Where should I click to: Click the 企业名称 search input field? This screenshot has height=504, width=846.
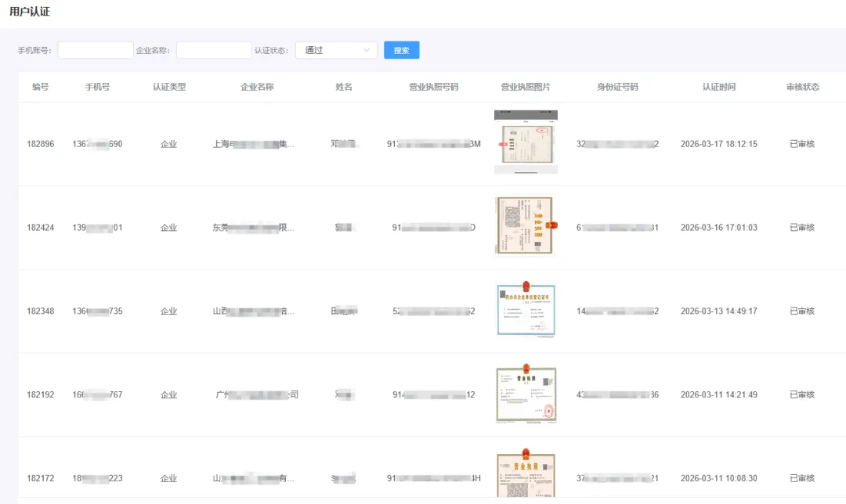point(214,50)
